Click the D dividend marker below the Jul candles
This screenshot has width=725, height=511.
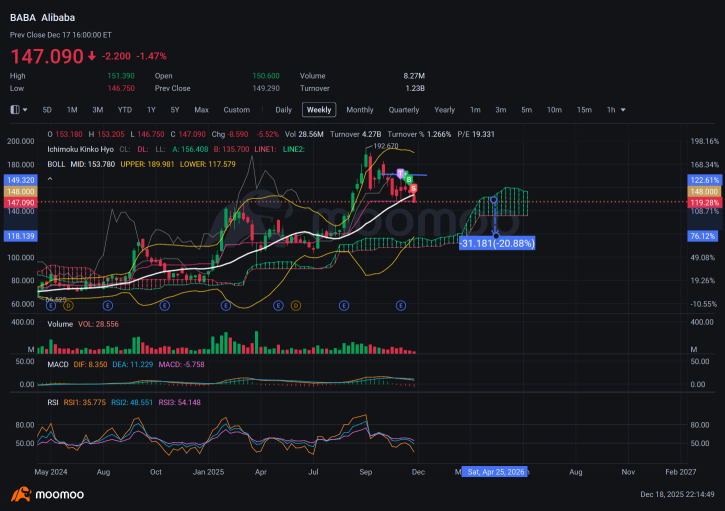[x=295, y=306]
